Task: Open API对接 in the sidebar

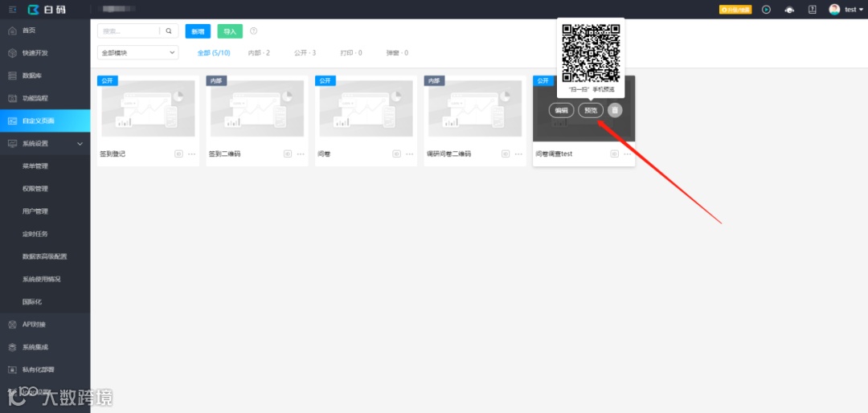Action: pyautogui.click(x=45, y=325)
